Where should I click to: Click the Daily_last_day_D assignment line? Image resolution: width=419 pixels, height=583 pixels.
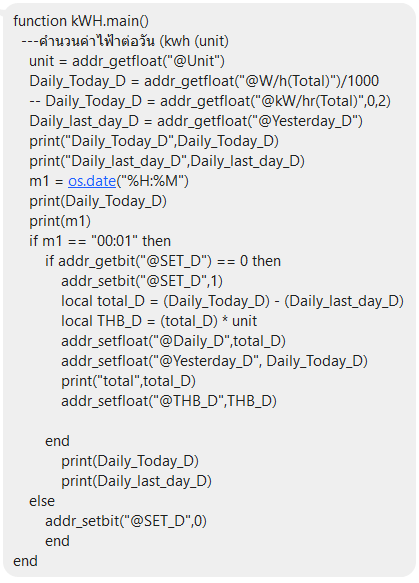[x=196, y=121]
